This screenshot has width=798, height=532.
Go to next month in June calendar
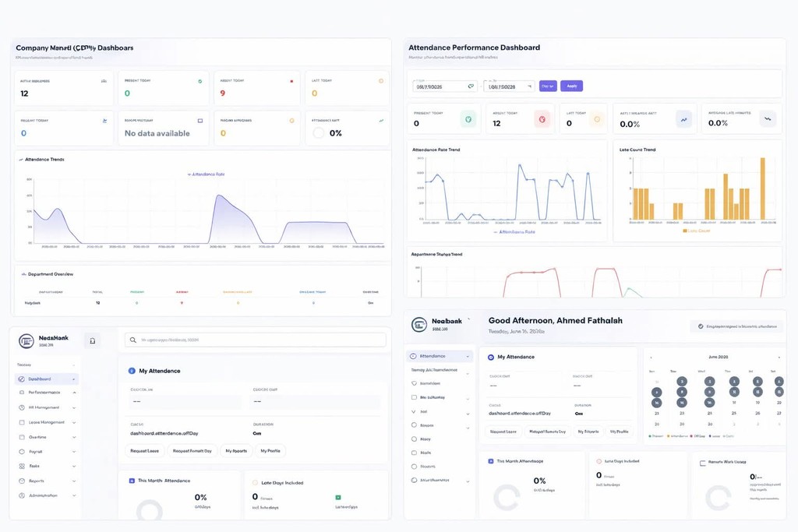point(779,358)
